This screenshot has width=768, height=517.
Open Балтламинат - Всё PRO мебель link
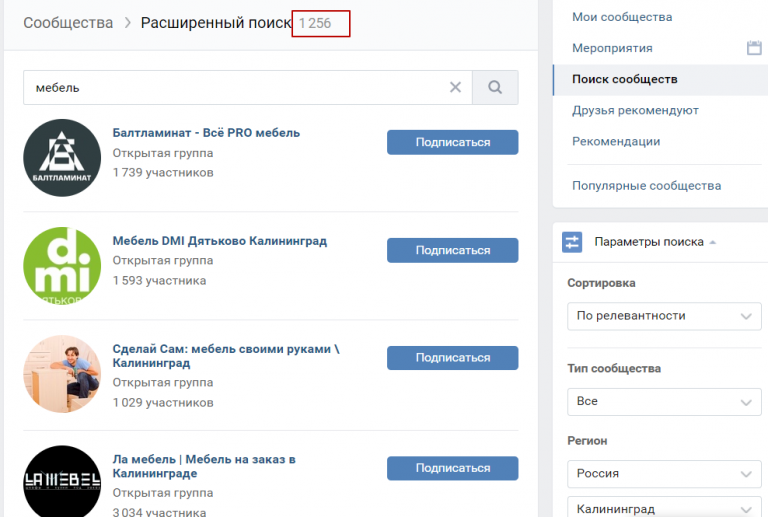[206, 133]
